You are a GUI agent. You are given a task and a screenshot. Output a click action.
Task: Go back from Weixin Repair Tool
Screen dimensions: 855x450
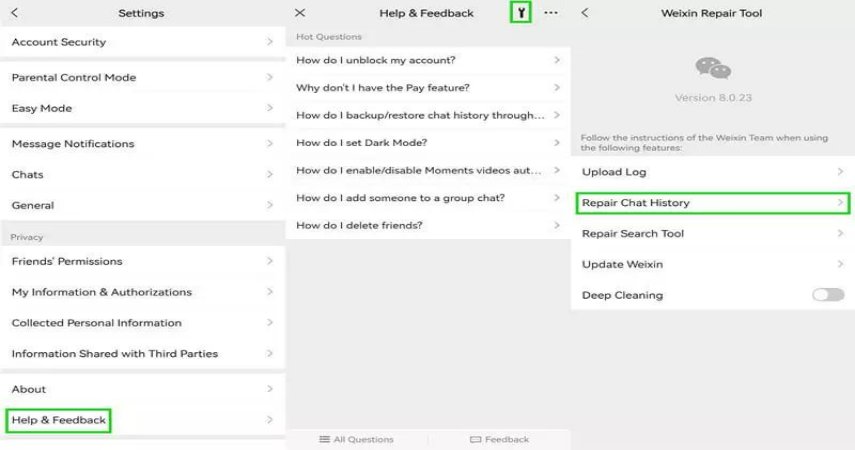(x=584, y=13)
